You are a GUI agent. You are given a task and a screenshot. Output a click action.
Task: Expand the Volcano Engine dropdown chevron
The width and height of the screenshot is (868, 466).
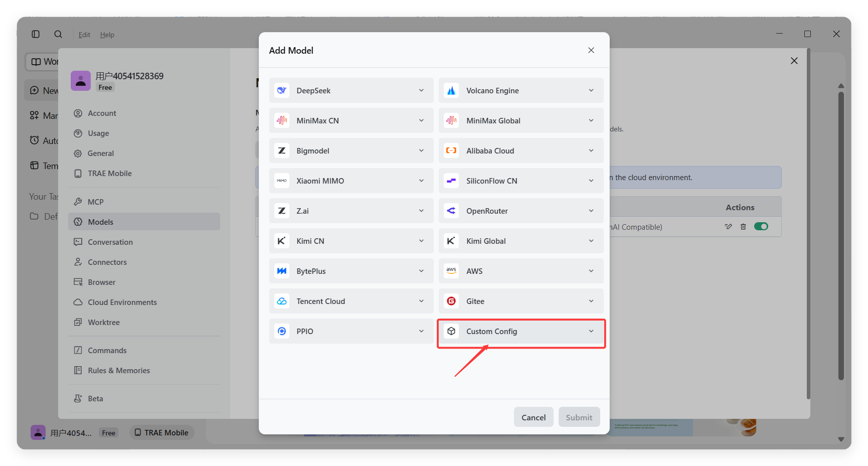pos(591,90)
